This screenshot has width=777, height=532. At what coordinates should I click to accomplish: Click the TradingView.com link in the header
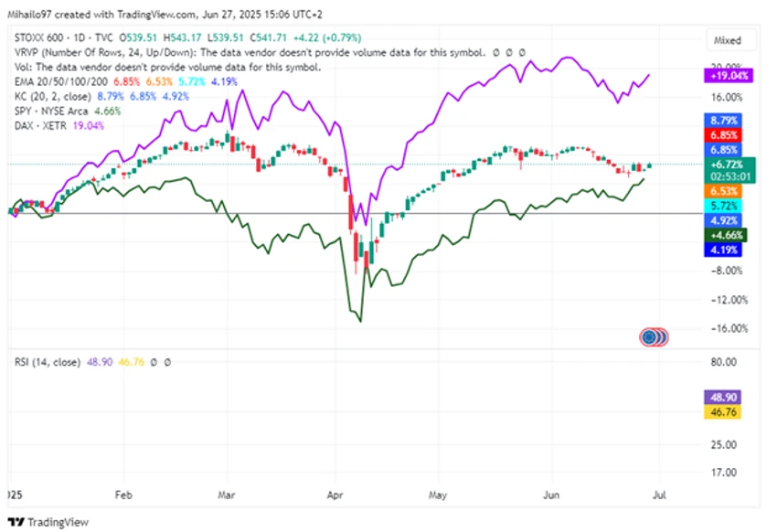click(x=156, y=15)
